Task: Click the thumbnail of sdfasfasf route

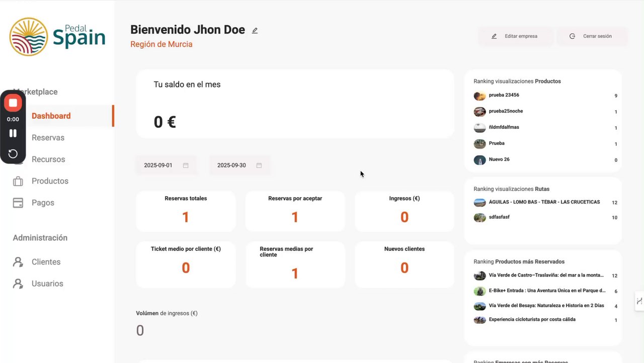Action: coord(480,218)
